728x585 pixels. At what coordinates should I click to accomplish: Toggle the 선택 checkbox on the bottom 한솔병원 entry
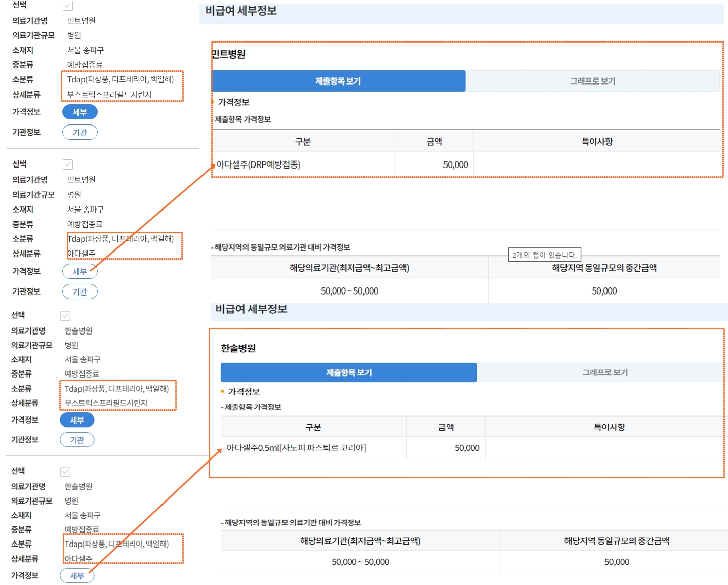(65, 471)
